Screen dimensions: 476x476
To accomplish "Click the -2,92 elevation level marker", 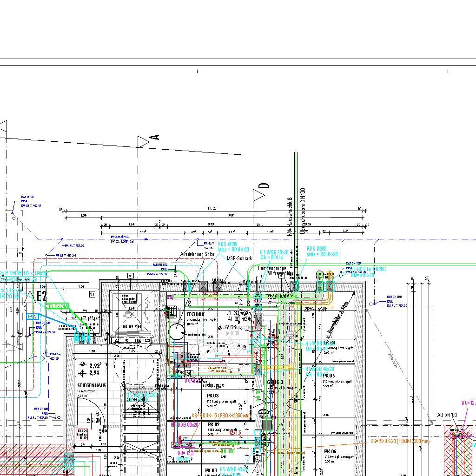I will [95, 365].
